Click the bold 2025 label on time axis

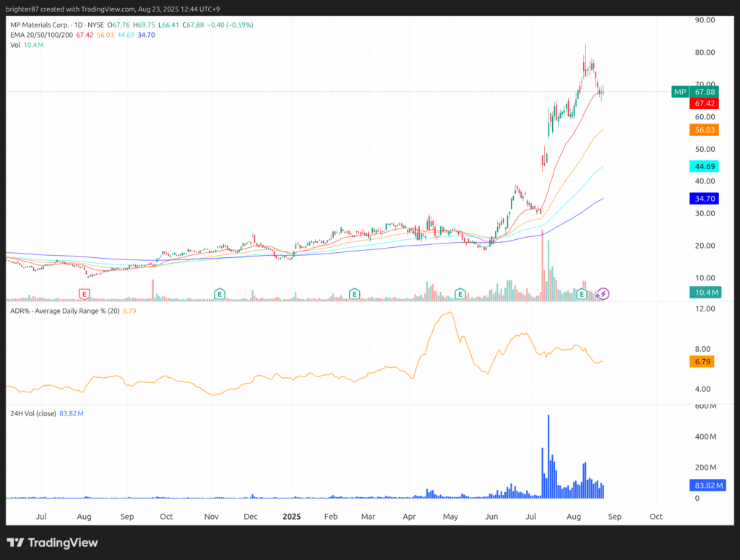click(292, 517)
